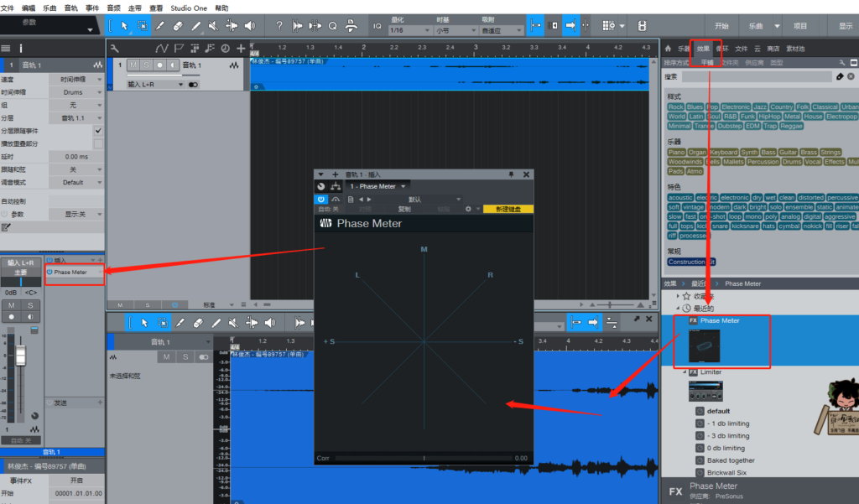Click the IQ quantize icon
The width and height of the screenshot is (859, 504).
pyautogui.click(x=377, y=26)
